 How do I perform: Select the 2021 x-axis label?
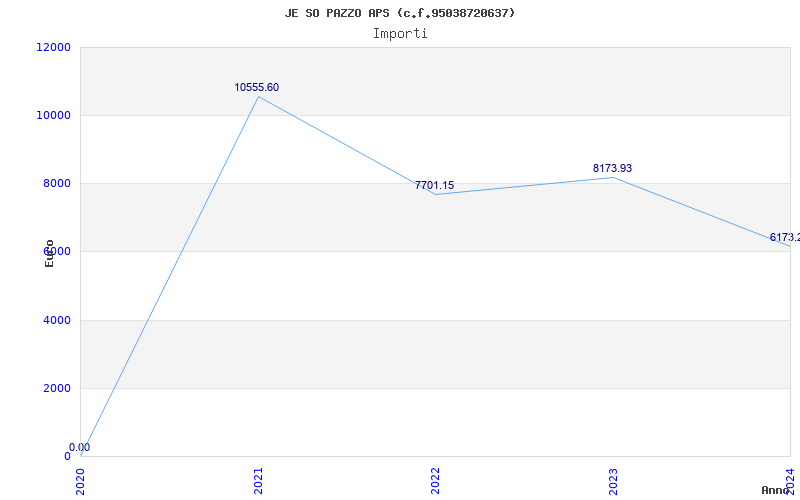click(258, 480)
